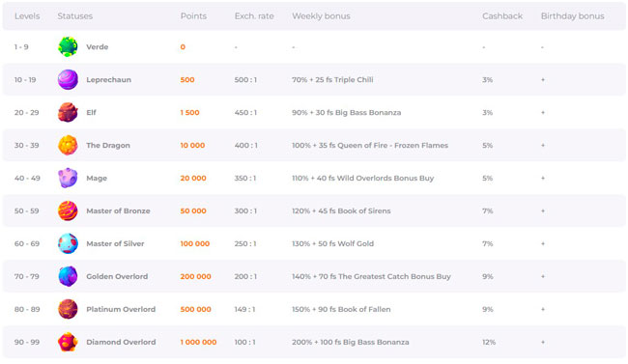Click the 350 : 1 exchange rate
Viewport: 628px width, 364px height.
point(245,179)
